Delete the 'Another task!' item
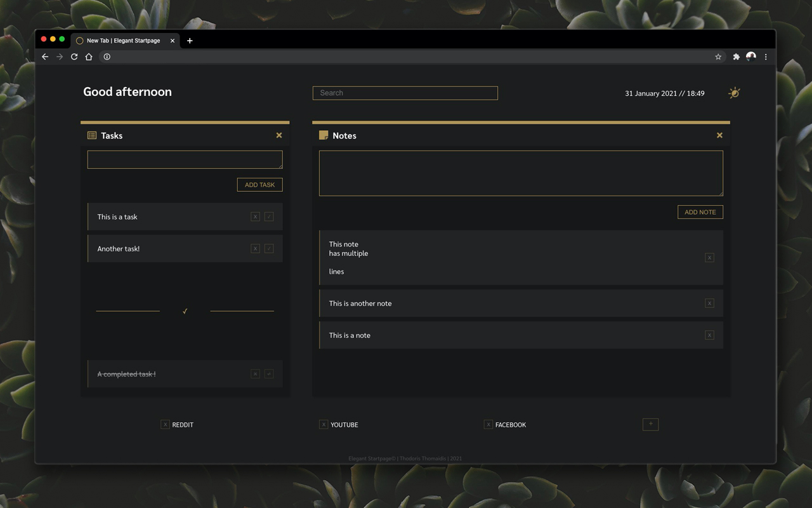Image resolution: width=812 pixels, height=508 pixels. coord(255,248)
